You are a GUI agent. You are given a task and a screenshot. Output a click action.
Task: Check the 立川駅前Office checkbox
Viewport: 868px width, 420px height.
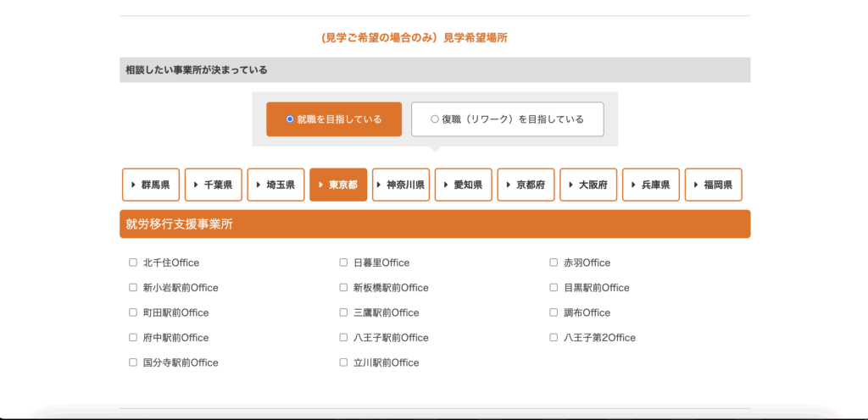tap(343, 362)
